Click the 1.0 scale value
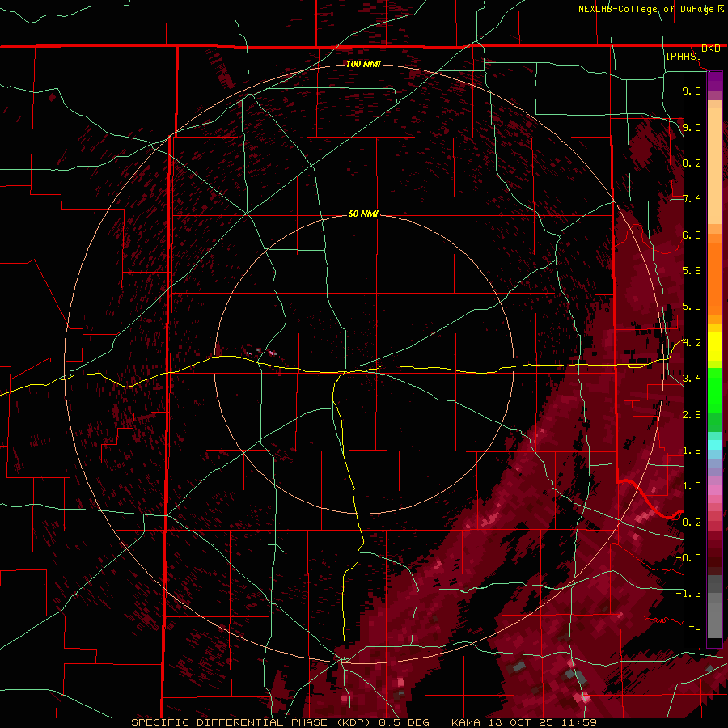Viewport: 728px width, 728px height. (692, 486)
